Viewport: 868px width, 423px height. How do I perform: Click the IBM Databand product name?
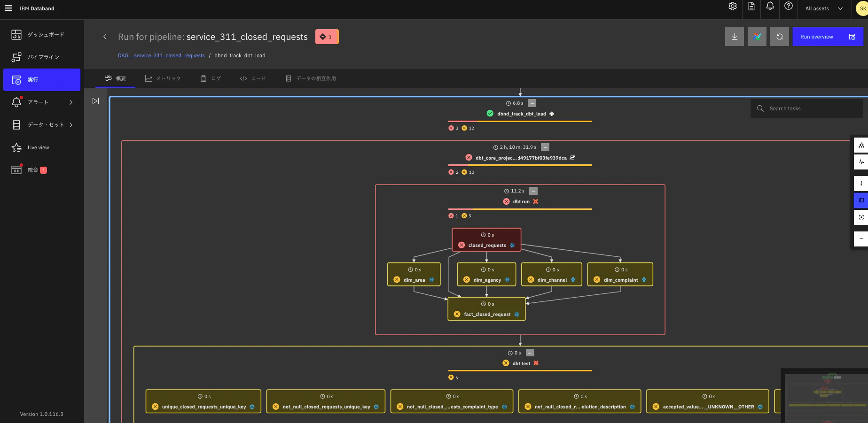37,8
